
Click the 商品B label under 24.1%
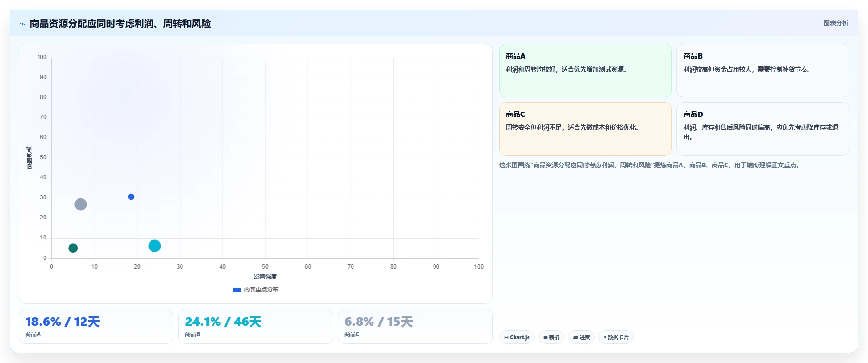click(x=192, y=334)
